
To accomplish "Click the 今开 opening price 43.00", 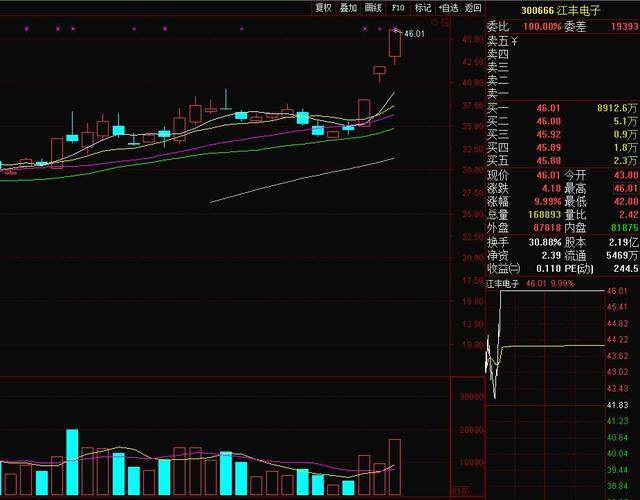I will (626, 176).
